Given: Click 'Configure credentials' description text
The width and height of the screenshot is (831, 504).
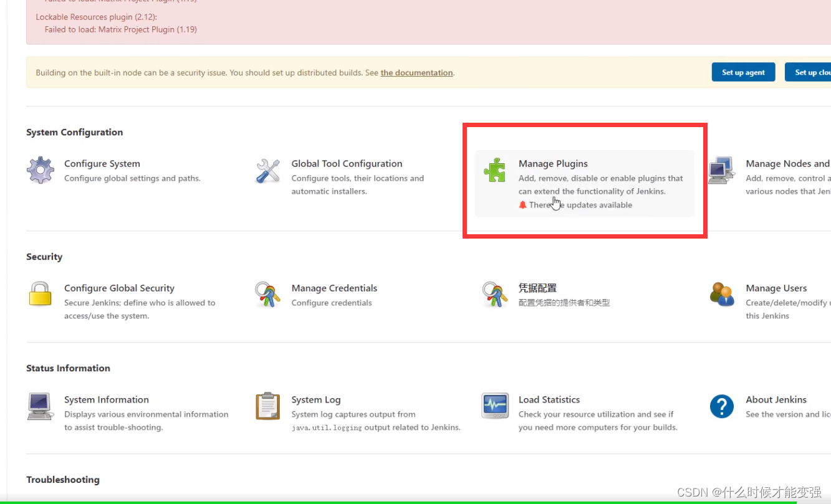Looking at the screenshot, I should [332, 303].
